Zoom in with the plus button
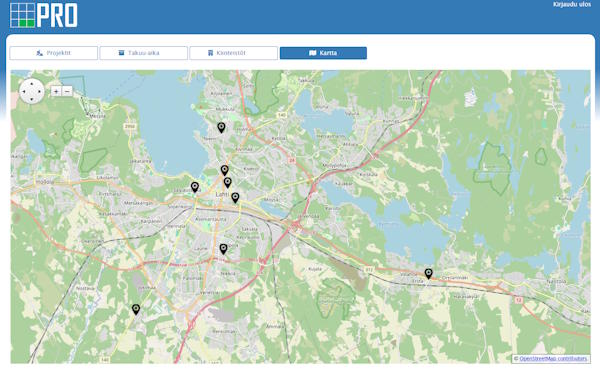The width and height of the screenshot is (600, 378). click(x=56, y=91)
